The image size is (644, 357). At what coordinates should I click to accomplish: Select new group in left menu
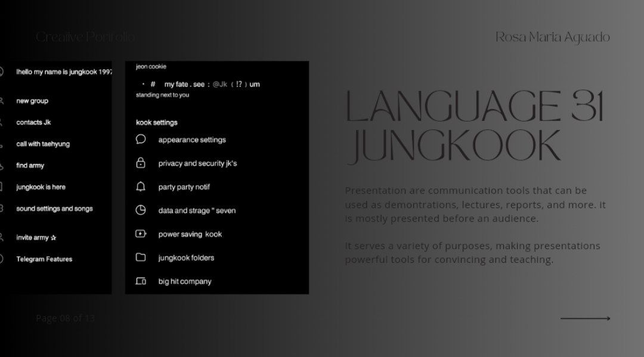32,101
